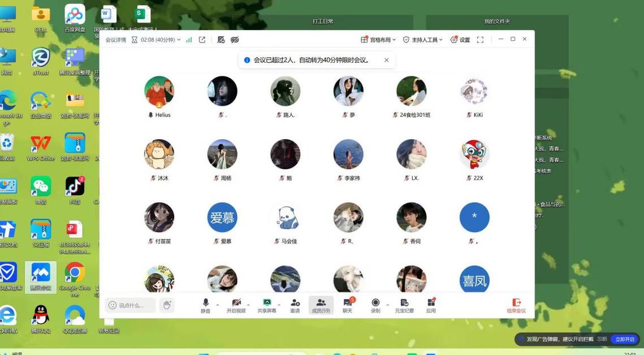Click 立即开启 in the ad-block popup

pos(625,339)
